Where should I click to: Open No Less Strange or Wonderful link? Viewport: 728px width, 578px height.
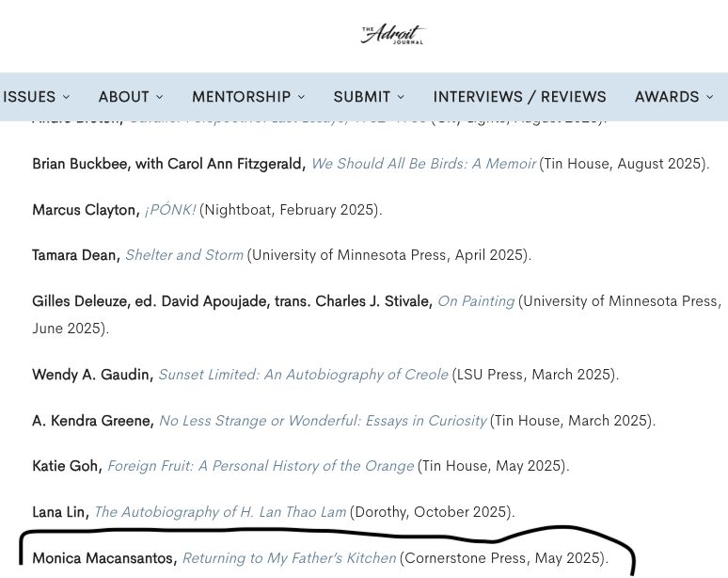point(322,421)
